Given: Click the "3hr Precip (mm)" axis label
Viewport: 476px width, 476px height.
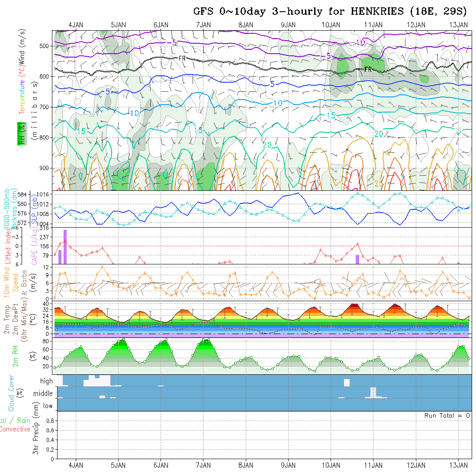Looking at the screenshot, I should tap(38, 435).
